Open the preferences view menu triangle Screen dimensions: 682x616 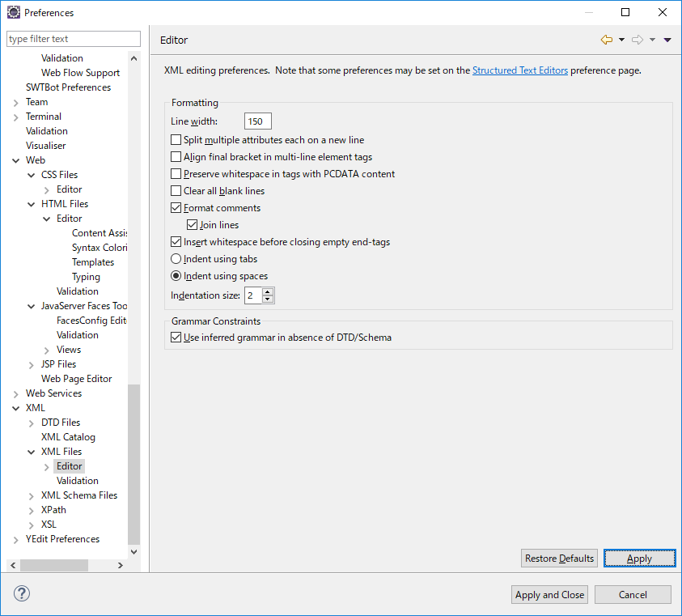(x=667, y=40)
